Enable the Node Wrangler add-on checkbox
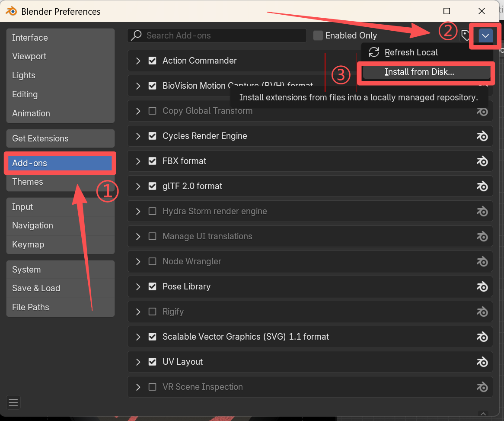Viewport: 504px width, 421px height. tap(152, 261)
